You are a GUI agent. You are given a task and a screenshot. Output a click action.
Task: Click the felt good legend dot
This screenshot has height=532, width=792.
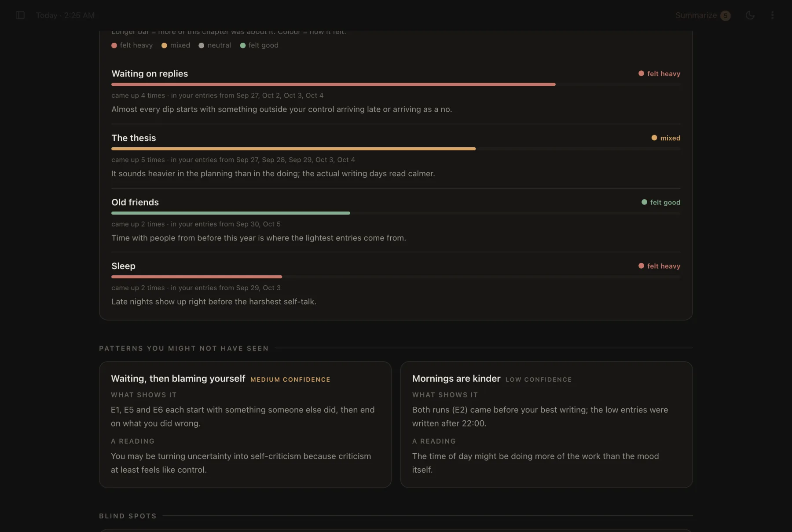coord(242,45)
